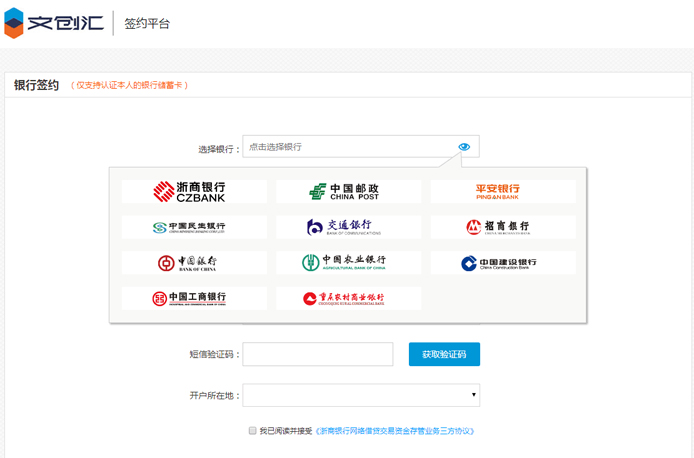Screen dimensions: 694x458
Task: Focus the 短信验证码 input field
Action: click(x=318, y=354)
